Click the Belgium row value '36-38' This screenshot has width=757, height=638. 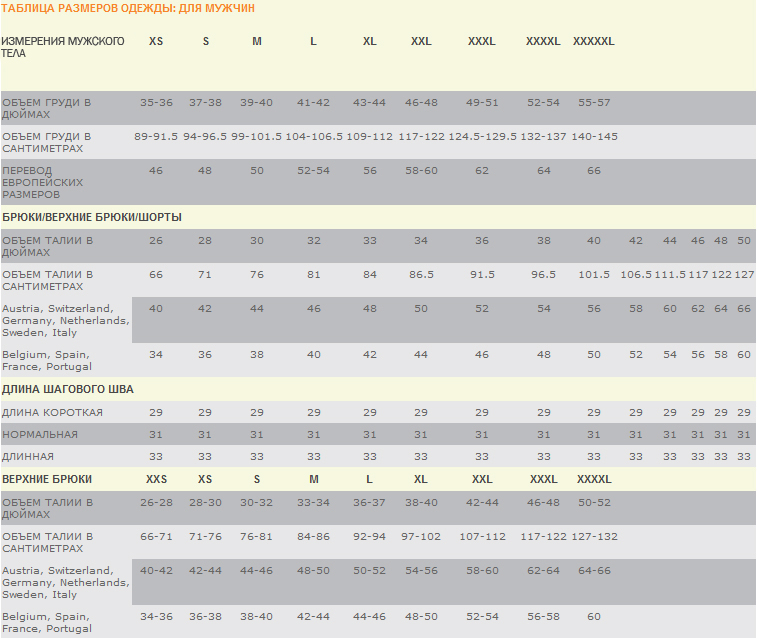(x=205, y=617)
